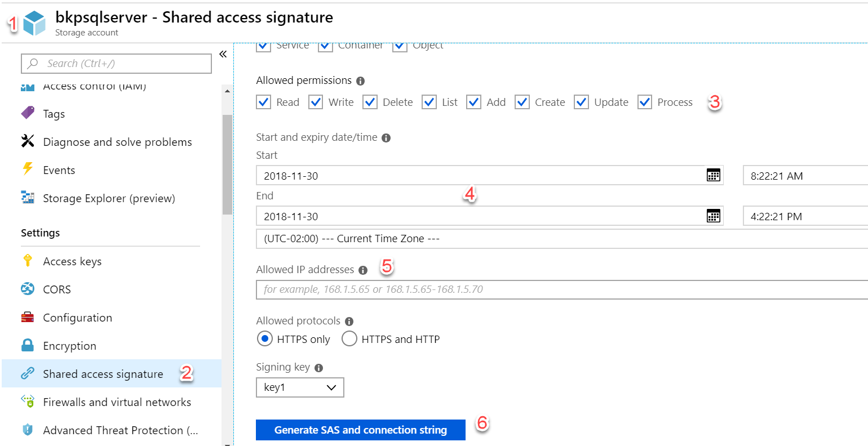Click the Start date calendar picker icon
The width and height of the screenshot is (868, 446).
click(713, 175)
